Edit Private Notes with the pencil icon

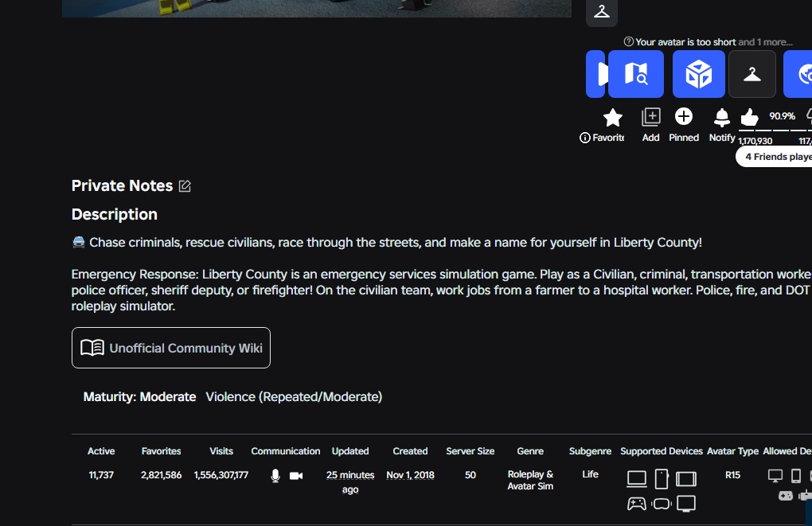pyautogui.click(x=185, y=186)
